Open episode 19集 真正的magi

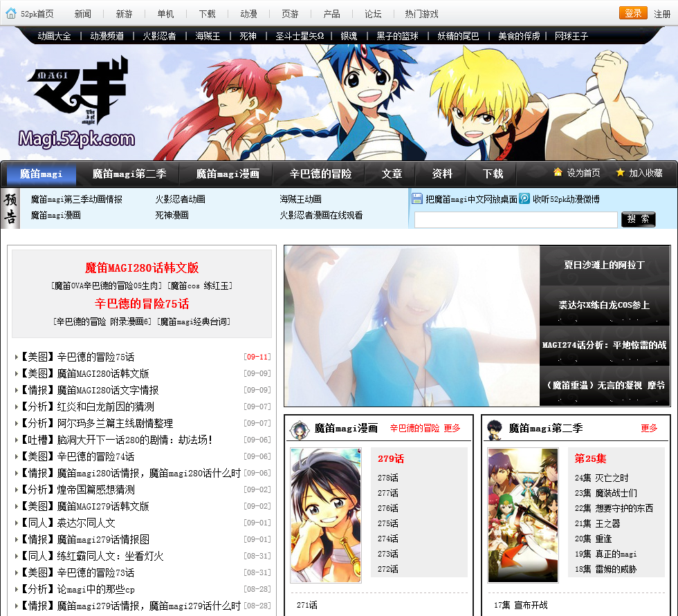click(605, 554)
